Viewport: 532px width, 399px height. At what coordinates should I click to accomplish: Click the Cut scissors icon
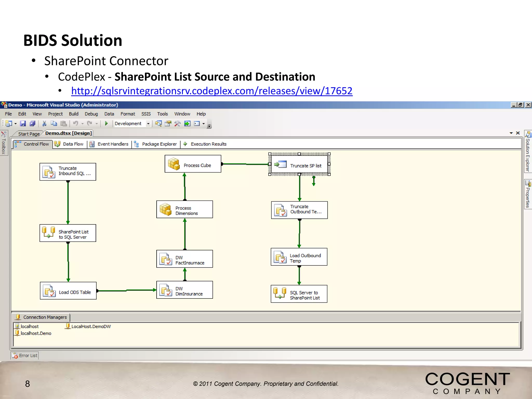44,124
